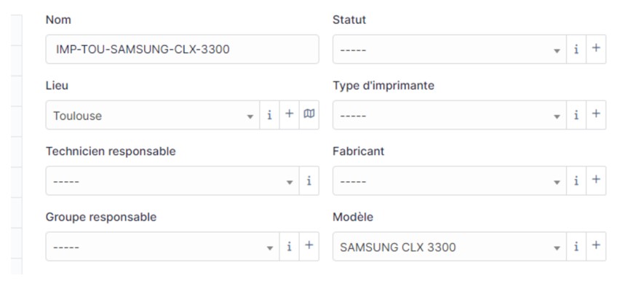This screenshot has height=302, width=644.
Task: Open the Statut dropdown
Action: click(x=449, y=49)
